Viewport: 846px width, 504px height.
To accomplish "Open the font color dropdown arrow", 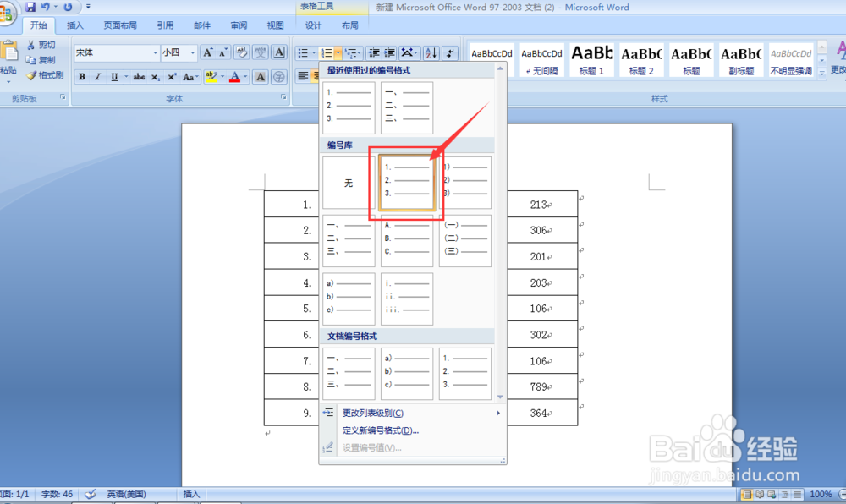I will 245,77.
